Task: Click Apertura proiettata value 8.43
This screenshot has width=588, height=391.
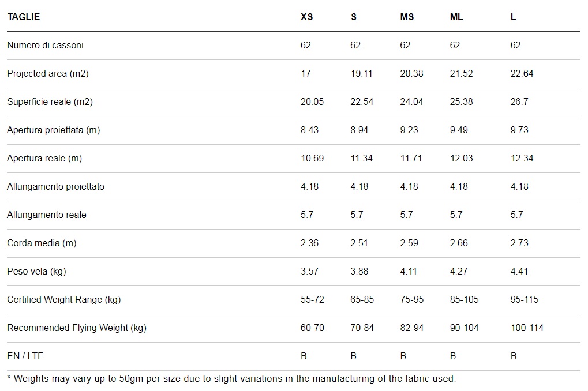Action: 309,130
